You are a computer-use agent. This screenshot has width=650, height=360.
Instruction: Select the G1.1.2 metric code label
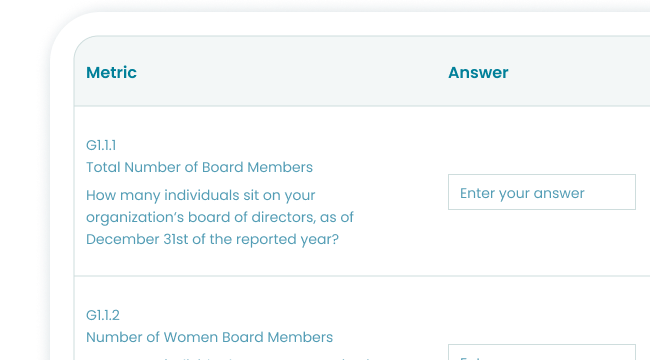[x=103, y=315]
